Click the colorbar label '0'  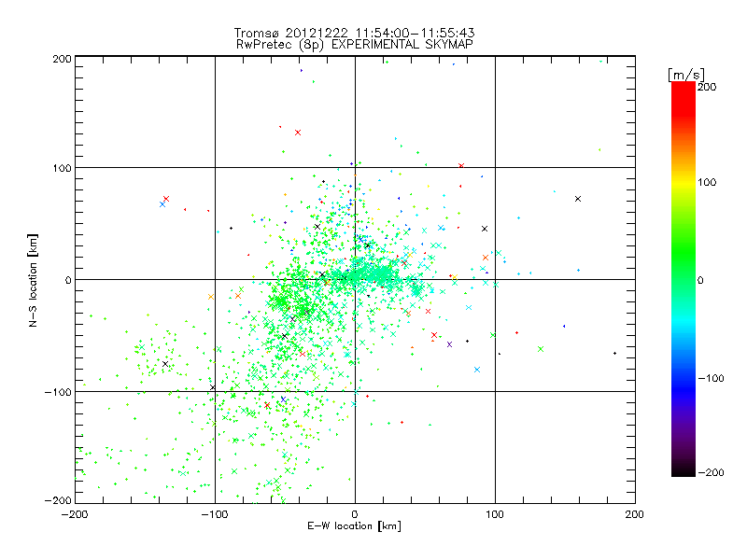coord(700,280)
